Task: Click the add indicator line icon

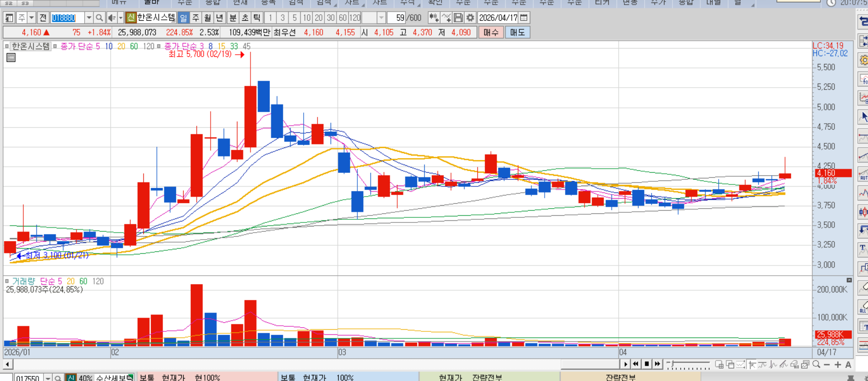Action: 446,18
